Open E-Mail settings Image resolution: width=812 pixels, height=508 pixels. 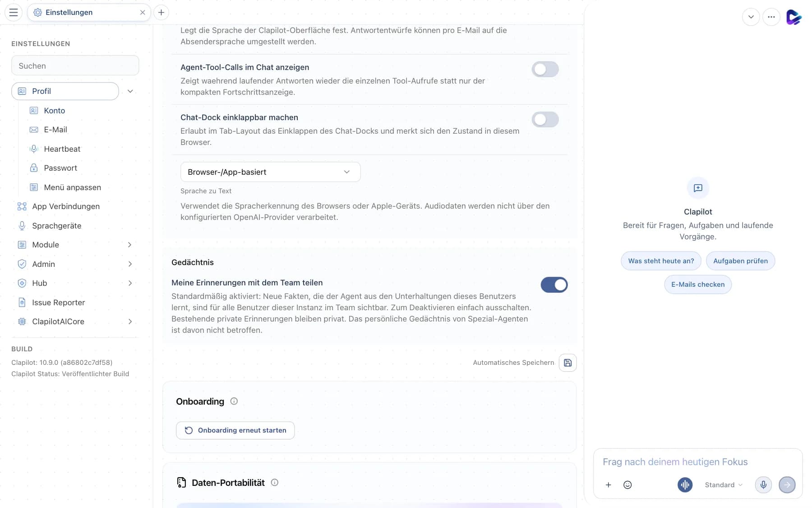pos(55,130)
